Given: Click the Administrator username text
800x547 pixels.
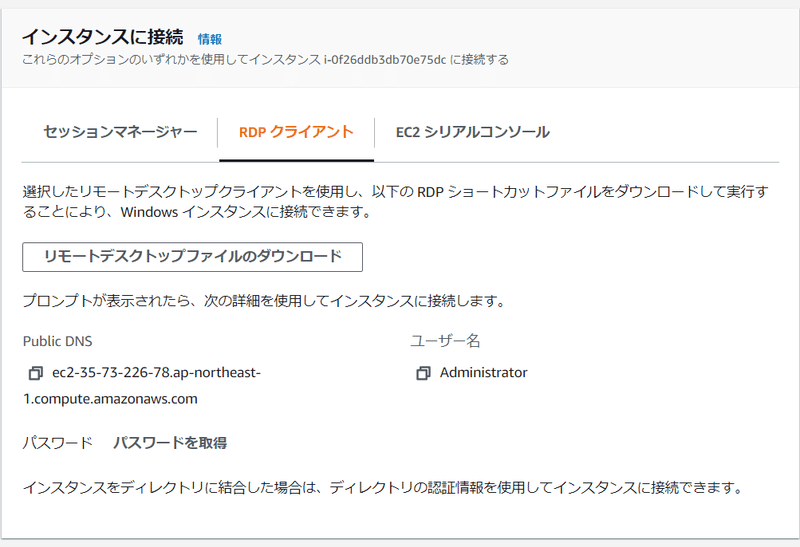Looking at the screenshot, I should [483, 372].
